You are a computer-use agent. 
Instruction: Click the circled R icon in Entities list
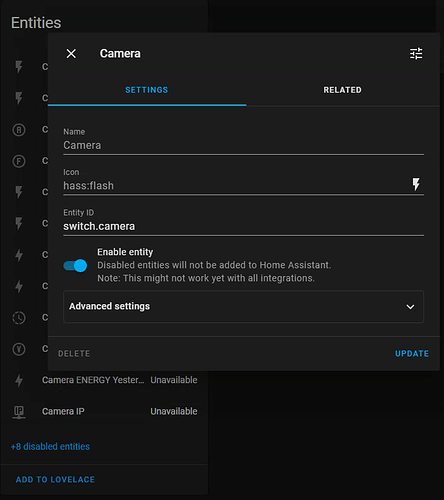tap(19, 130)
